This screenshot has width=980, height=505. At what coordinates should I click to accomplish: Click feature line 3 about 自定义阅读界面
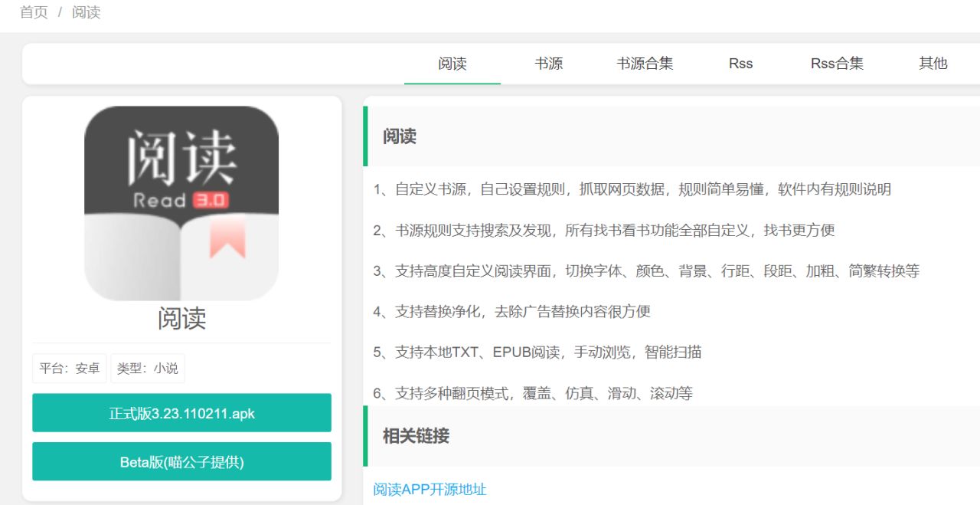tap(646, 271)
